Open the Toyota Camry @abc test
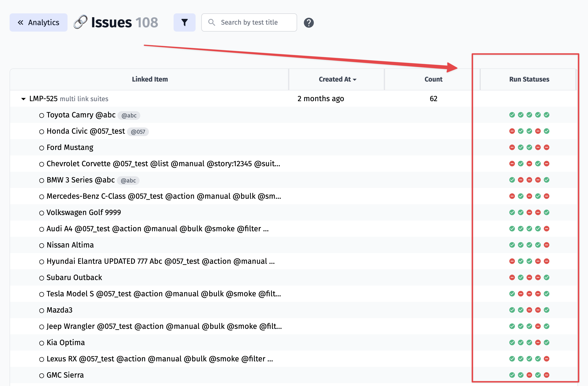Viewport: 588px width, 386px height. (81, 115)
